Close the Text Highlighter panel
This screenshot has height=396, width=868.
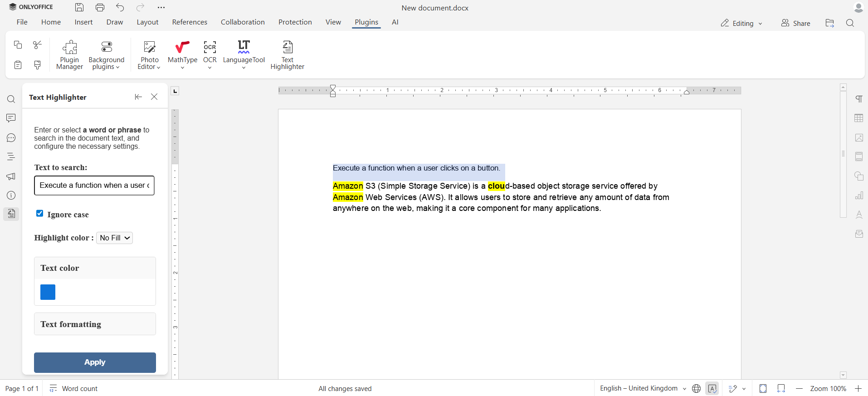[154, 97]
